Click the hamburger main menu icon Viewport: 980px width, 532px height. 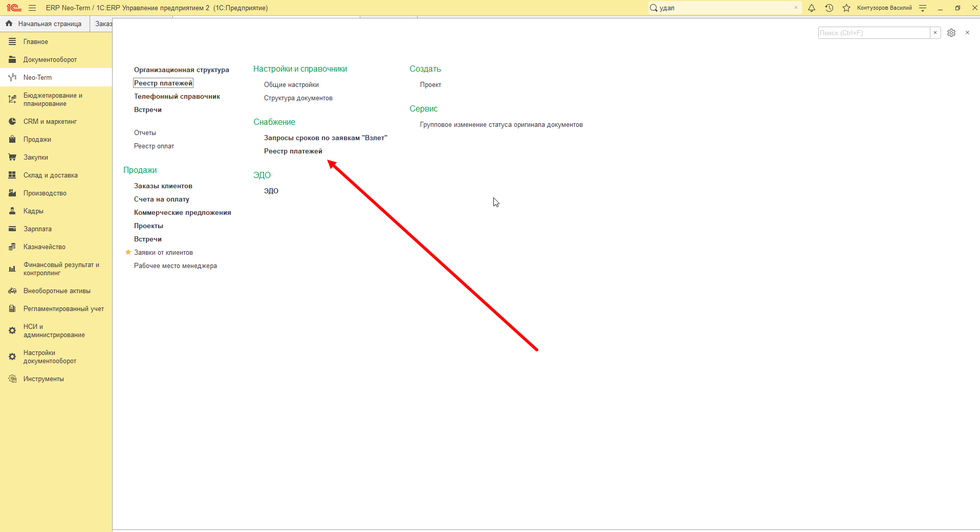point(32,8)
